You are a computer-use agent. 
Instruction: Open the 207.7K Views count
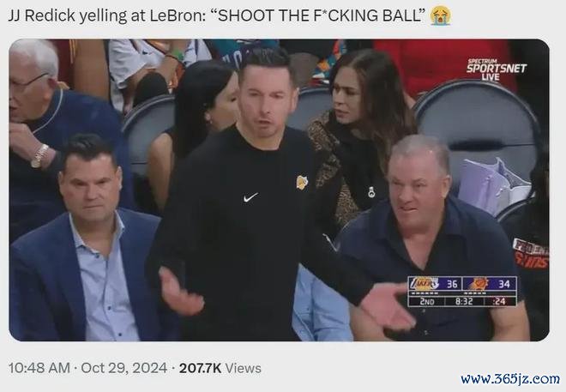[x=220, y=368]
